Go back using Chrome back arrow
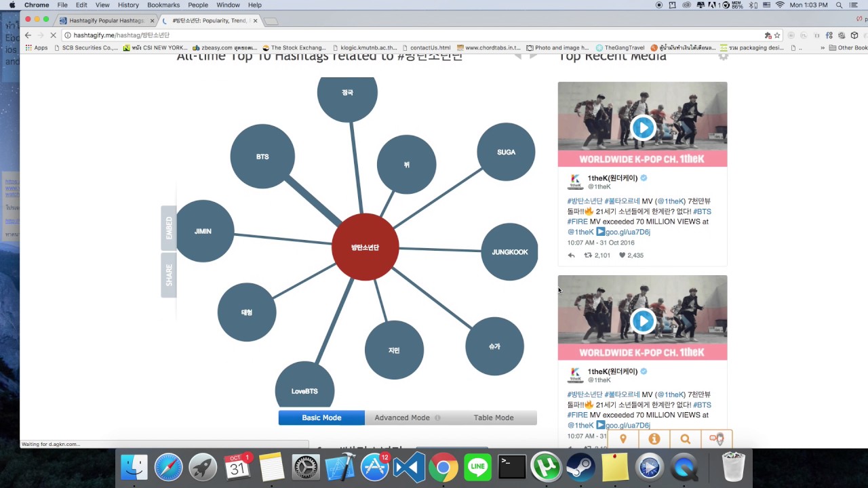 pyautogui.click(x=28, y=35)
